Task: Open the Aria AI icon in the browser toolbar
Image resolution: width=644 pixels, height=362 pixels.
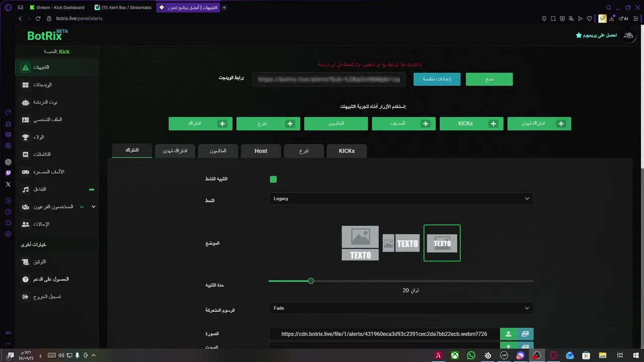Action: (623, 19)
